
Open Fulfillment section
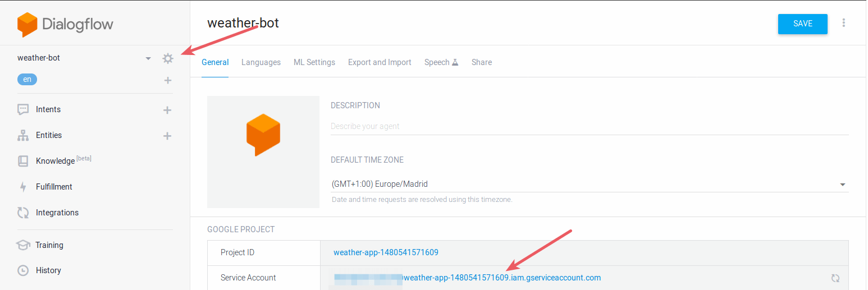(x=54, y=187)
